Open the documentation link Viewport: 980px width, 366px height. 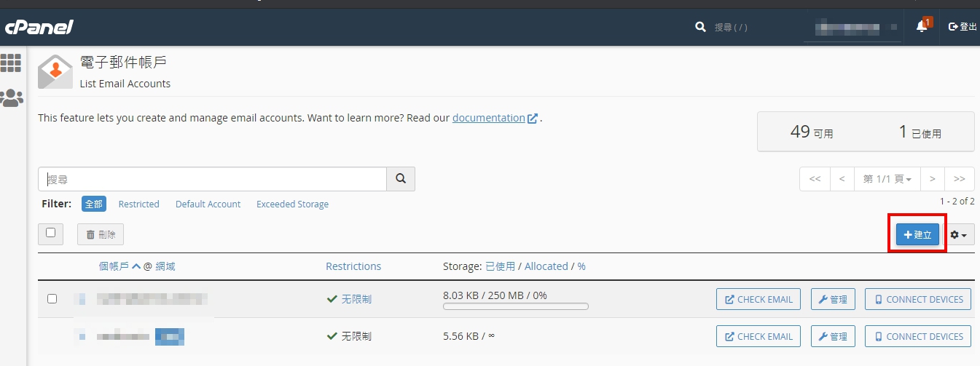488,118
